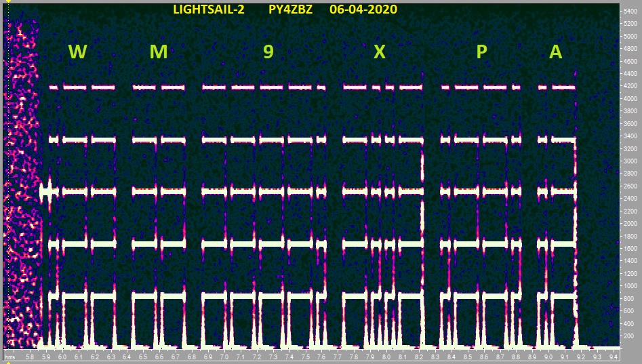The height and width of the screenshot is (364, 642).
Task: Click the 8.8 tick on the time axis
Action: (x=516, y=357)
